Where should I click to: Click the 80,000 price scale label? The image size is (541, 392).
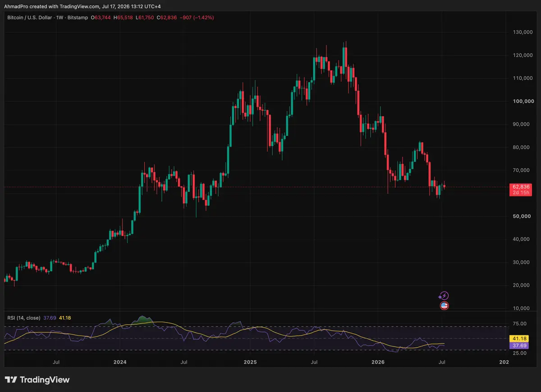(x=521, y=147)
